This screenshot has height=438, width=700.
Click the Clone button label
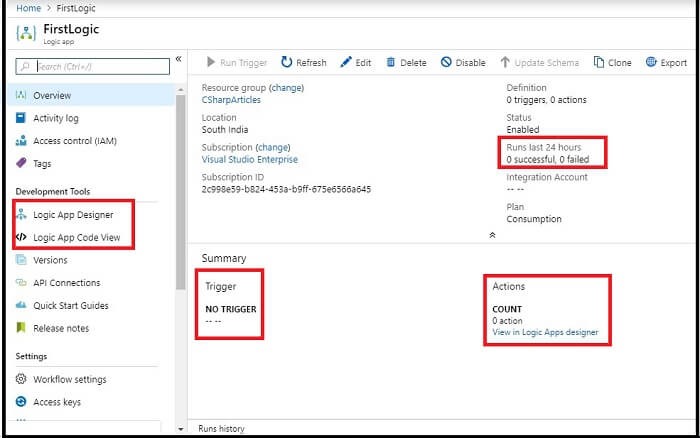click(x=620, y=63)
